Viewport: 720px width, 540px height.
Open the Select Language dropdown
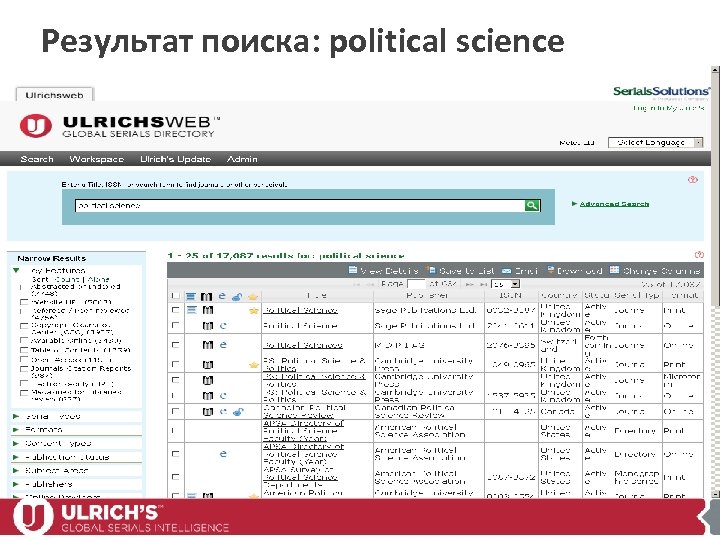pyautogui.click(x=655, y=142)
